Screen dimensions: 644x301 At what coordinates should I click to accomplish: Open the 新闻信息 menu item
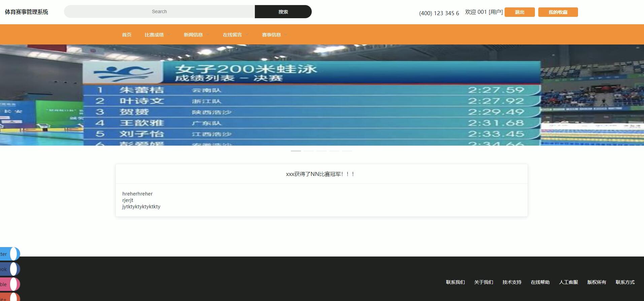coord(193,35)
